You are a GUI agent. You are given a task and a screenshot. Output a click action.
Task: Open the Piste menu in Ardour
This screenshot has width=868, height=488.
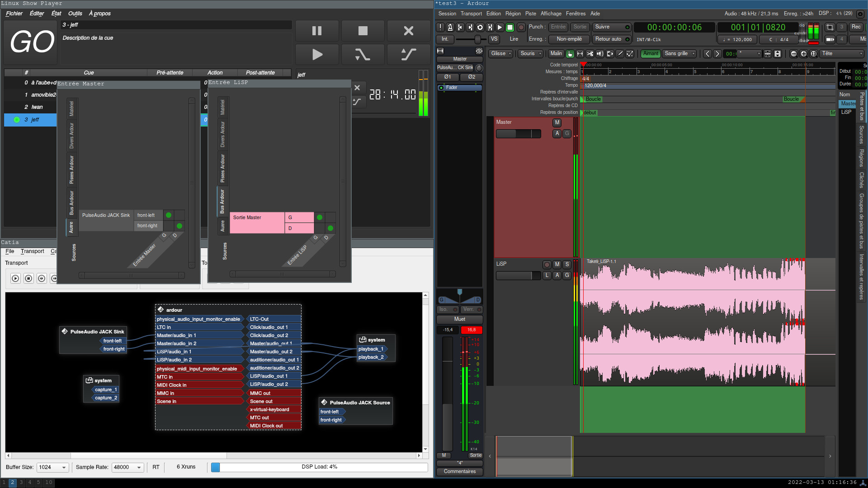tap(530, 14)
